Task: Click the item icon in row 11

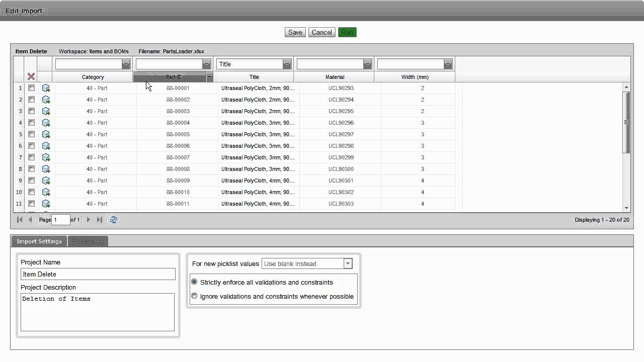Action: [46, 204]
